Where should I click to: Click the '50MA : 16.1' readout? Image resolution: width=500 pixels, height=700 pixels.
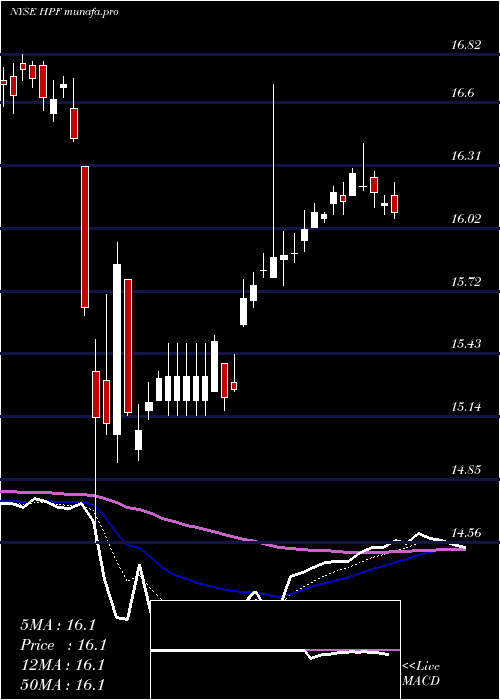click(62, 685)
